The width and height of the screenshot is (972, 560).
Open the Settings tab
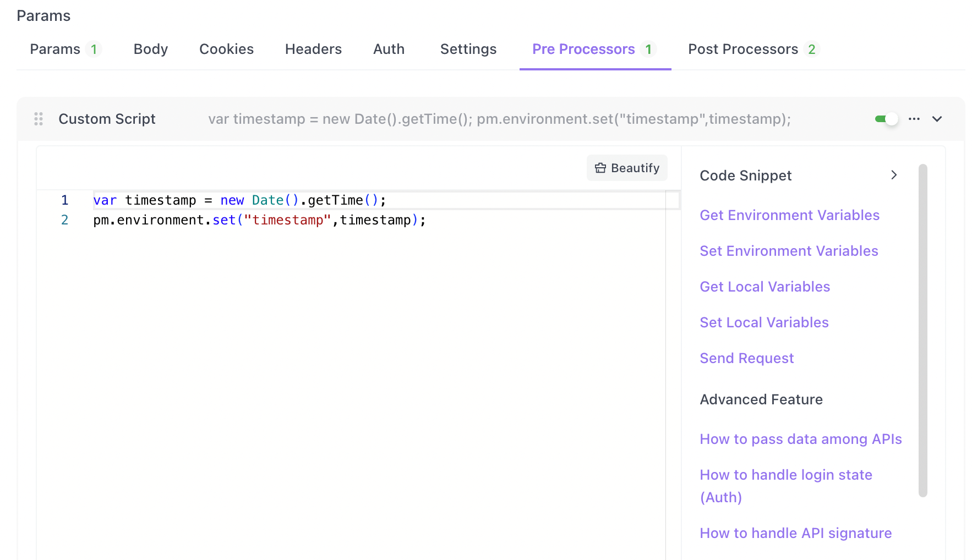(468, 50)
